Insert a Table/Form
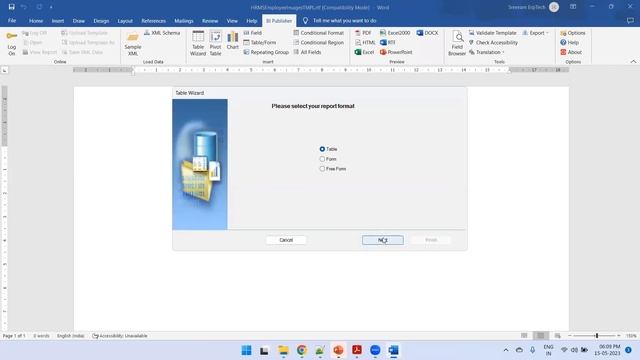Screen dimensions: 640x360 coord(260,42)
